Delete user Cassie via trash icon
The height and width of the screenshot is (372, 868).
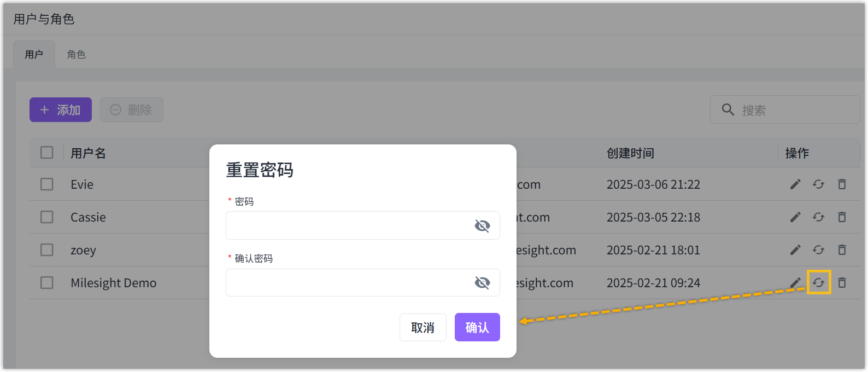(842, 217)
